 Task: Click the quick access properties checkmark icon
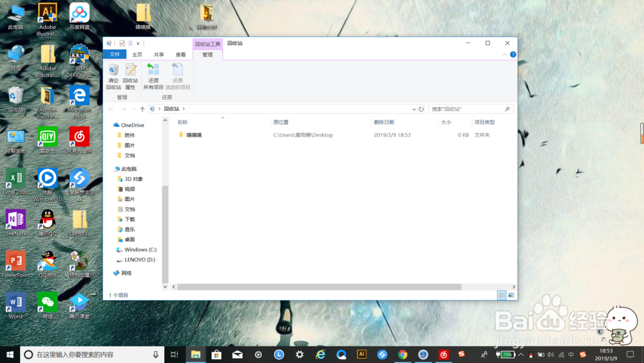[x=122, y=43]
